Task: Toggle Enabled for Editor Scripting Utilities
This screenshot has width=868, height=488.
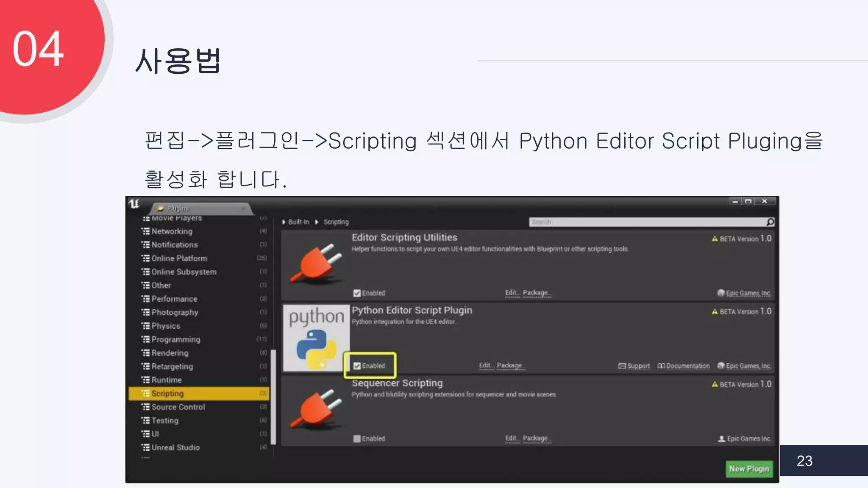Action: (357, 293)
